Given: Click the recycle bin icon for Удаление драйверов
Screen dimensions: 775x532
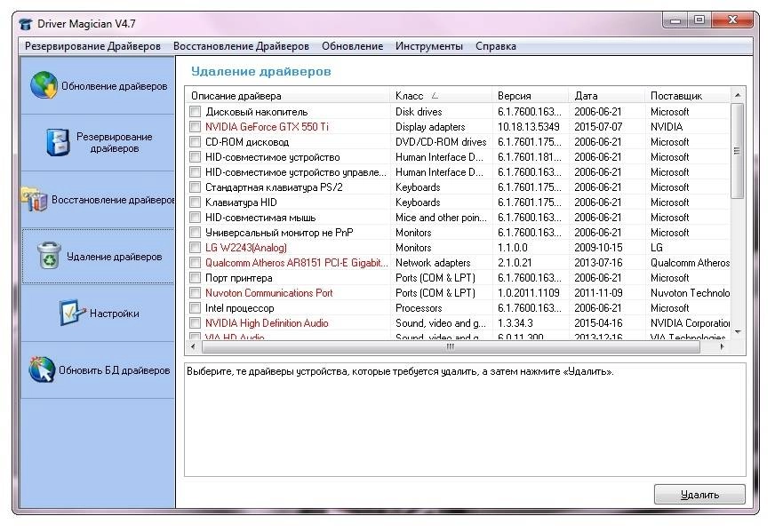Looking at the screenshot, I should click(50, 256).
